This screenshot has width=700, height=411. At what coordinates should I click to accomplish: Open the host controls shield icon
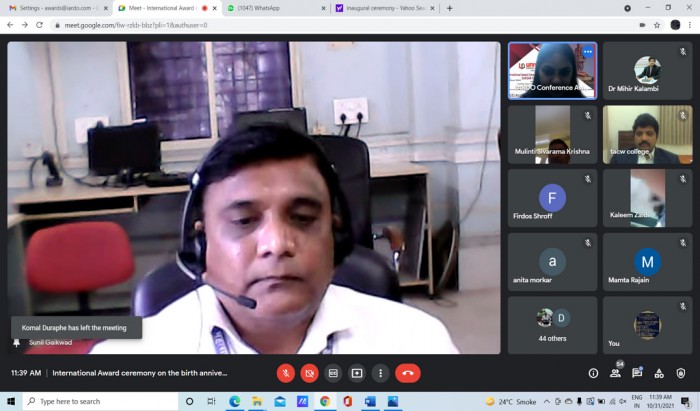pyautogui.click(x=681, y=373)
